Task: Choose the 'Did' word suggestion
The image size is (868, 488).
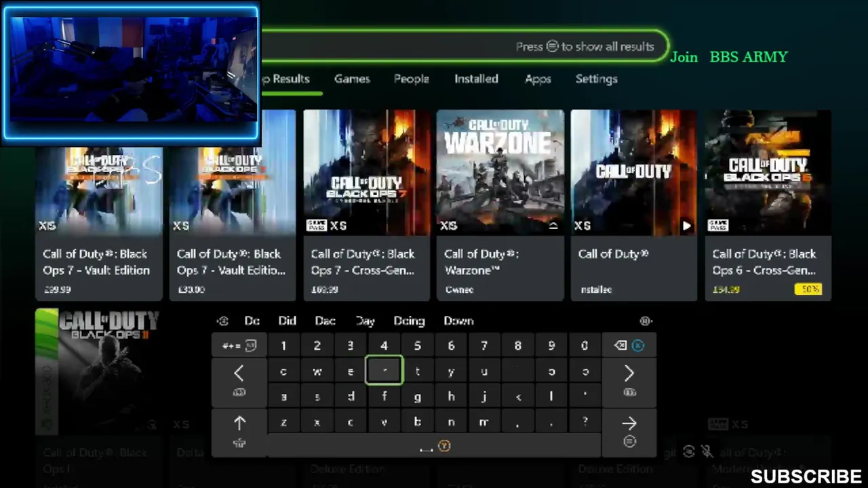Action: point(287,321)
